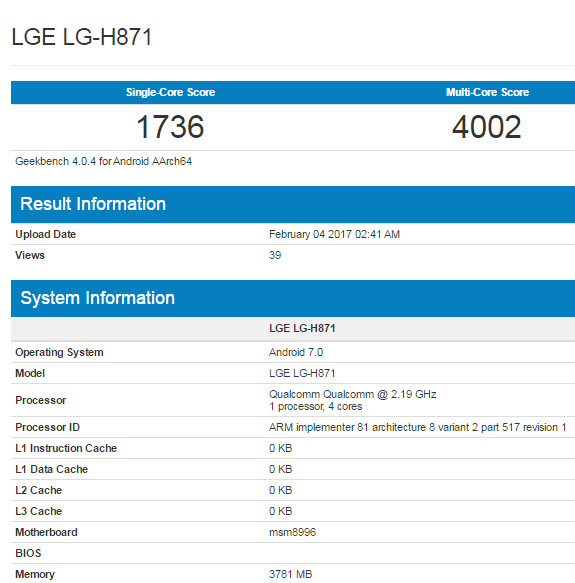Select the February 04 2017 02:41 AM value

coord(334,234)
